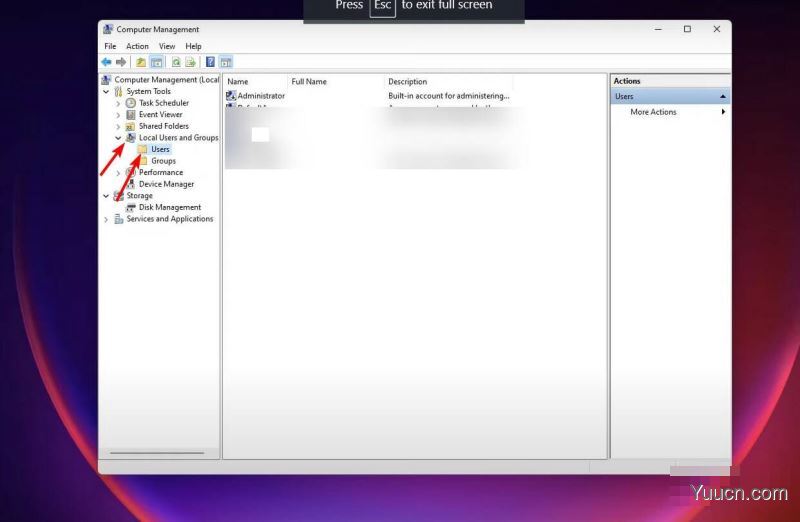
Task: Click the console tree horizontal scrollbar
Action: (157, 453)
